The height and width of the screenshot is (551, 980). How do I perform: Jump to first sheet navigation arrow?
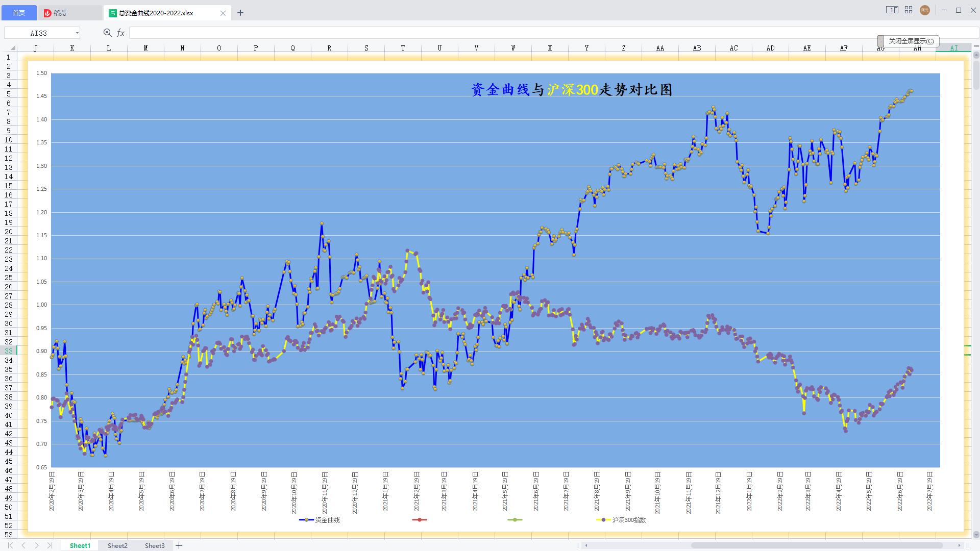10,545
